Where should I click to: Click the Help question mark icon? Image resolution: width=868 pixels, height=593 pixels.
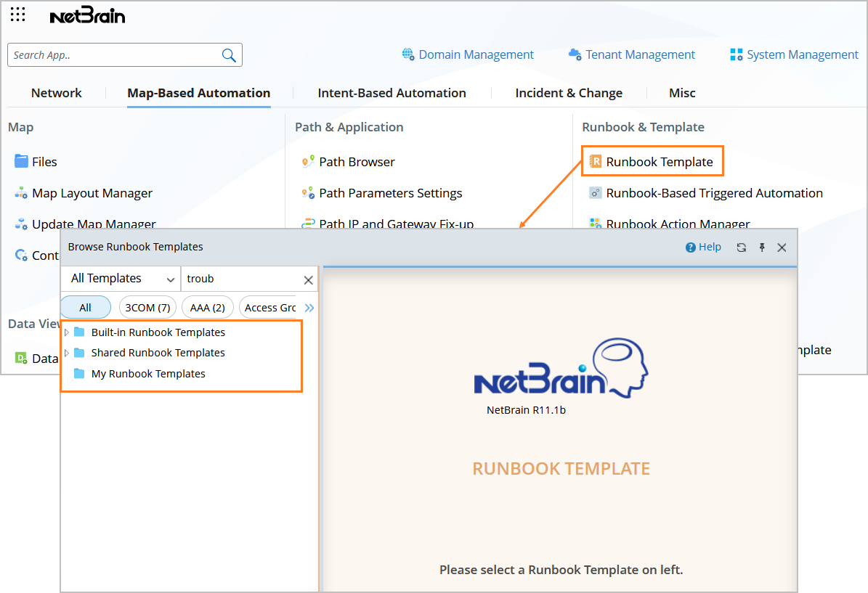pyautogui.click(x=690, y=248)
